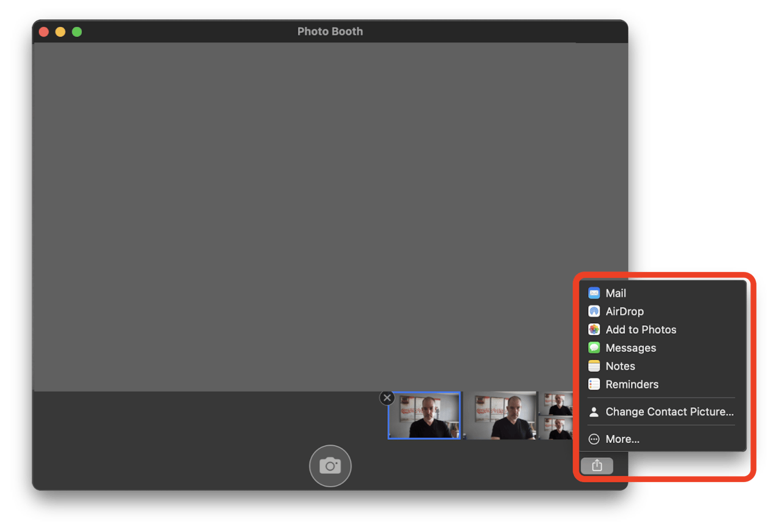Share the photo to Reminders

662,384
